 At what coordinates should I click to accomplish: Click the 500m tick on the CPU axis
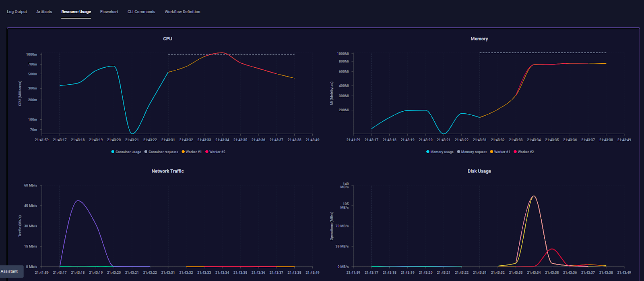click(x=33, y=74)
